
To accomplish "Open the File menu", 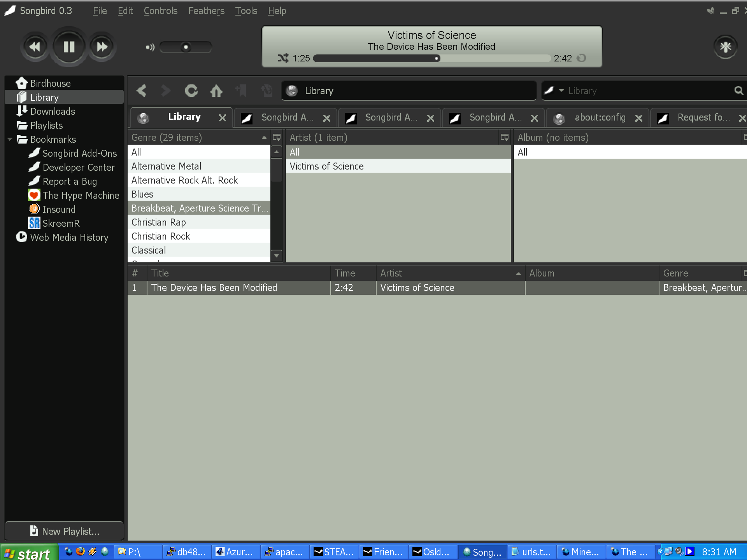I will (100, 11).
